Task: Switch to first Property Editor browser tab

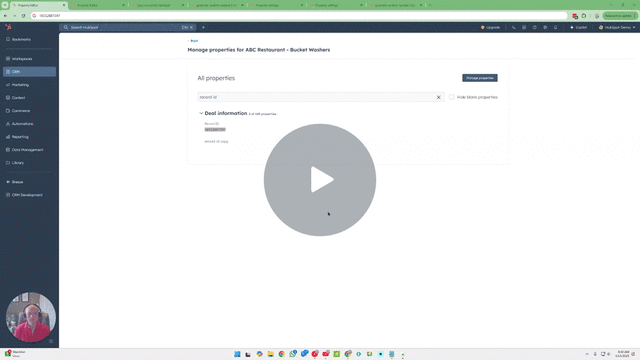Action: click(x=39, y=5)
